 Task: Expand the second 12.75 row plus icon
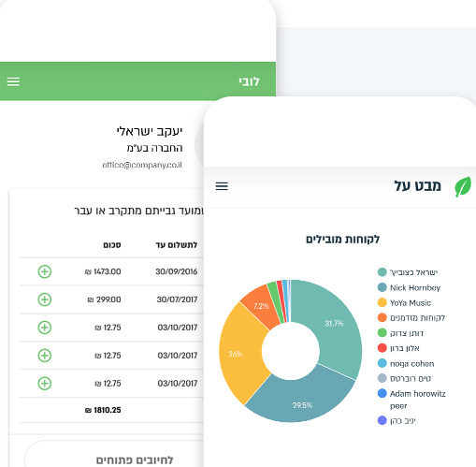tap(45, 356)
